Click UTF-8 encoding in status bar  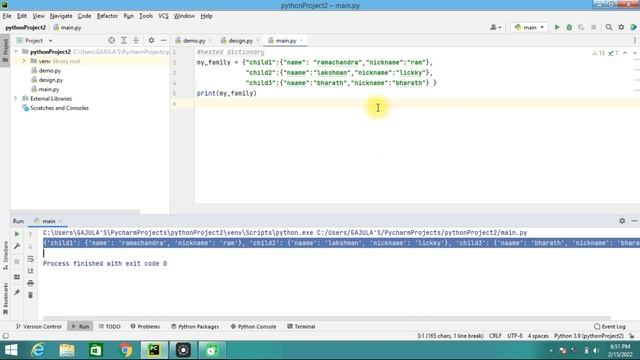pyautogui.click(x=514, y=336)
